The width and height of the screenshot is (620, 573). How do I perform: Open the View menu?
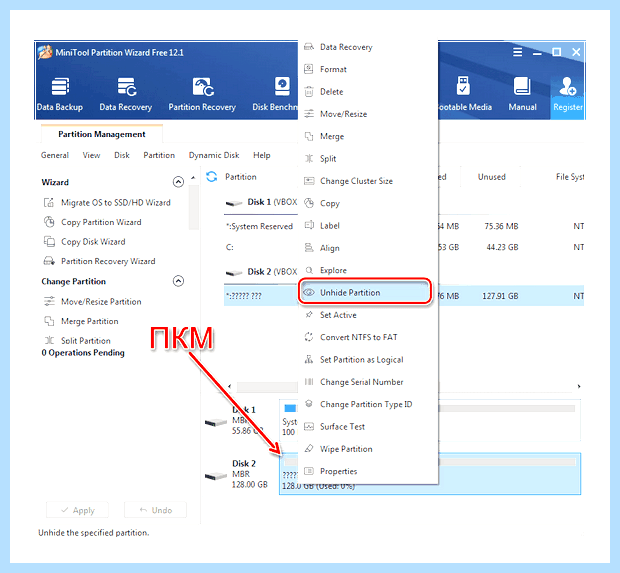click(x=91, y=155)
